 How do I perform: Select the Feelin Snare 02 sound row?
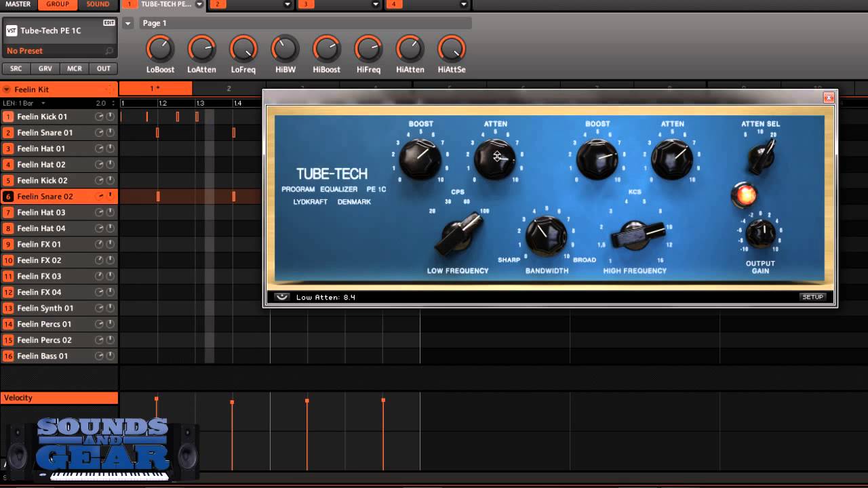click(x=59, y=197)
